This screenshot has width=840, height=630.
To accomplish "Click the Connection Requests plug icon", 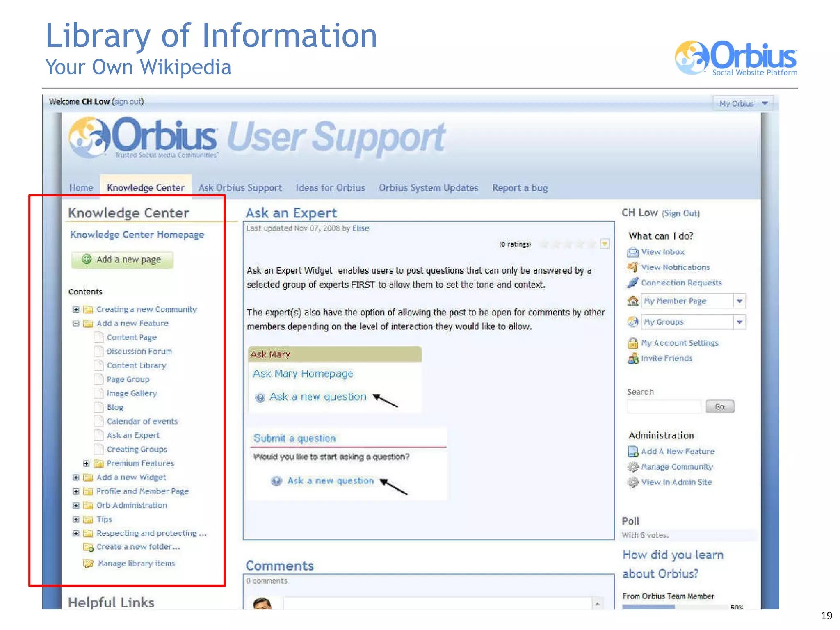I will (632, 283).
